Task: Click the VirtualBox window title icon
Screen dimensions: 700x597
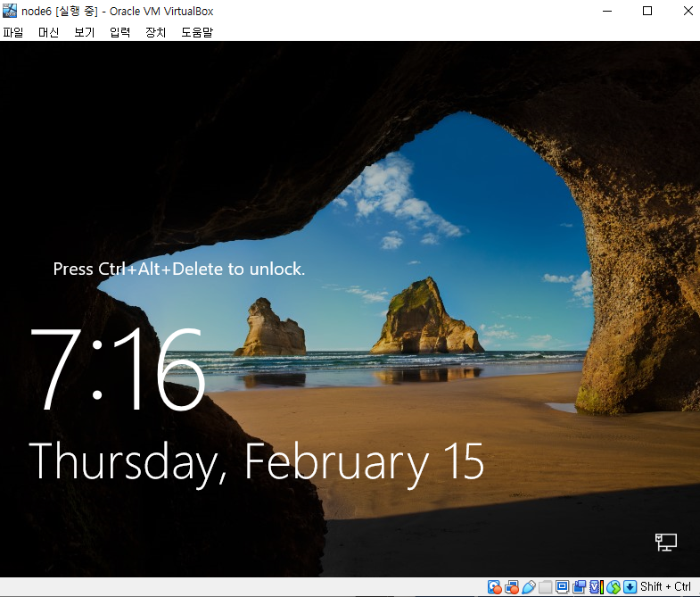Action: click(10, 11)
